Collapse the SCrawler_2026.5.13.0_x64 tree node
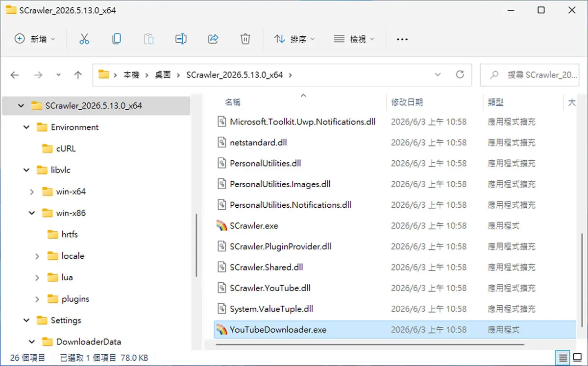 click(21, 106)
